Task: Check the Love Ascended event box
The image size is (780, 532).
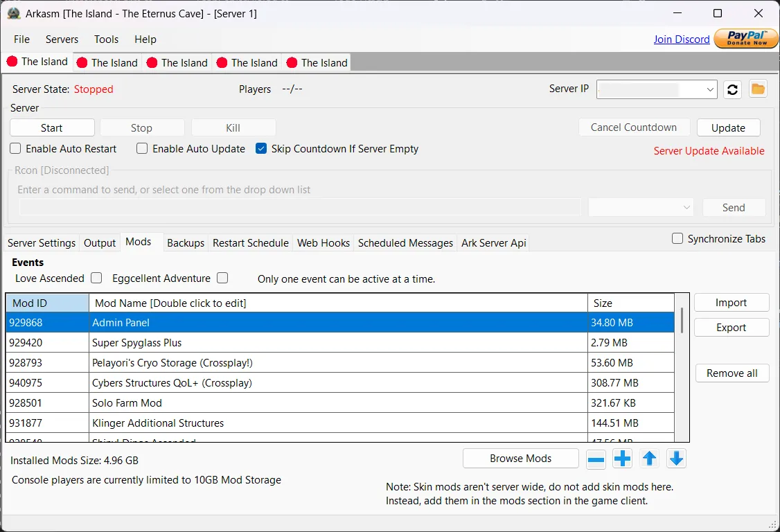Action: click(96, 278)
